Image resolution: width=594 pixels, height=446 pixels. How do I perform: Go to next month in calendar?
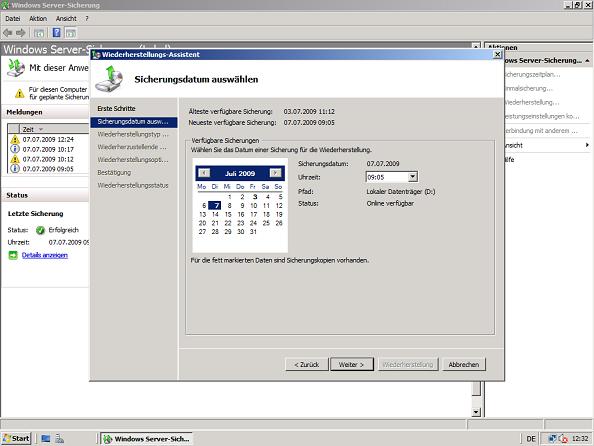click(x=275, y=173)
